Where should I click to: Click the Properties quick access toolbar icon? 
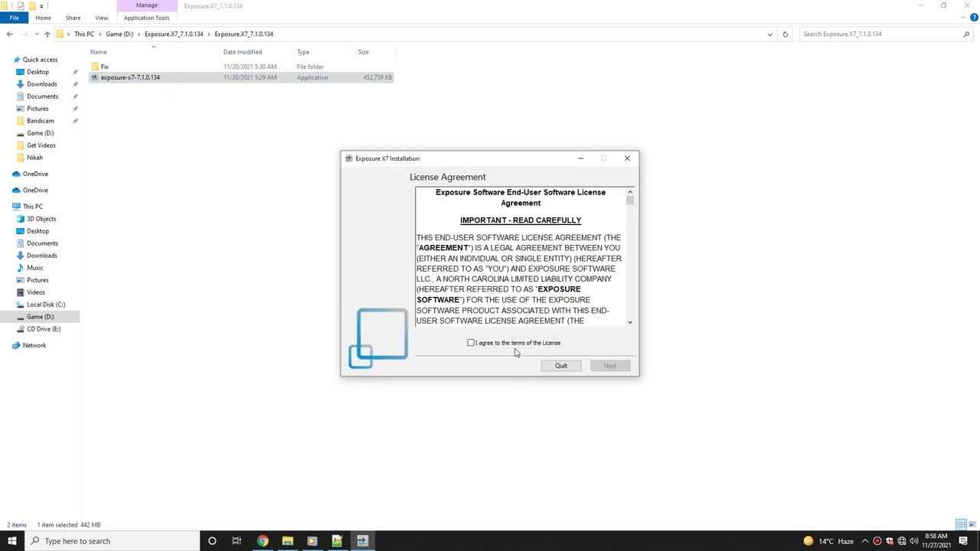(x=21, y=5)
